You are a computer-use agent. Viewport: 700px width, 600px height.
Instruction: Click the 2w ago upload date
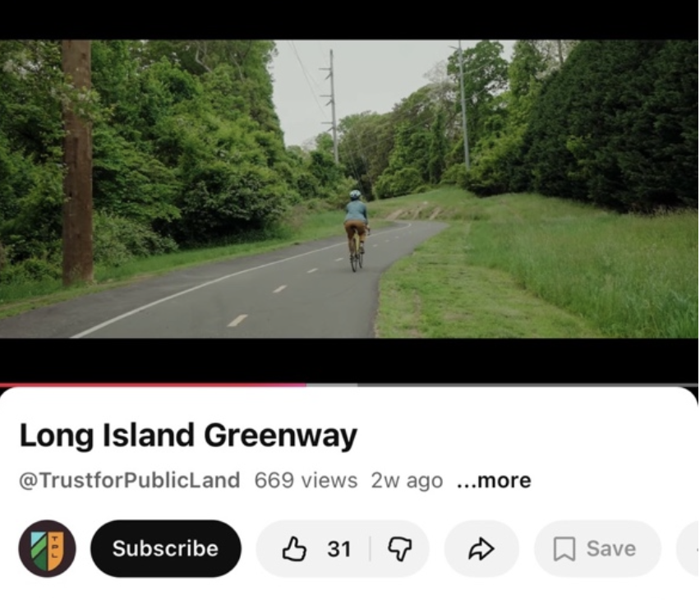pyautogui.click(x=407, y=481)
